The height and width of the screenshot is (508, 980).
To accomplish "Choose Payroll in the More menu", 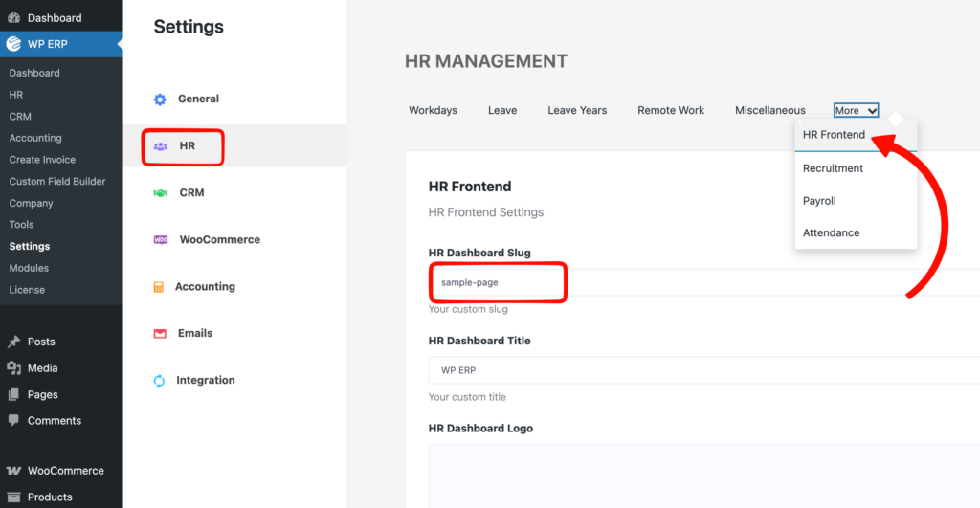I will click(x=819, y=201).
